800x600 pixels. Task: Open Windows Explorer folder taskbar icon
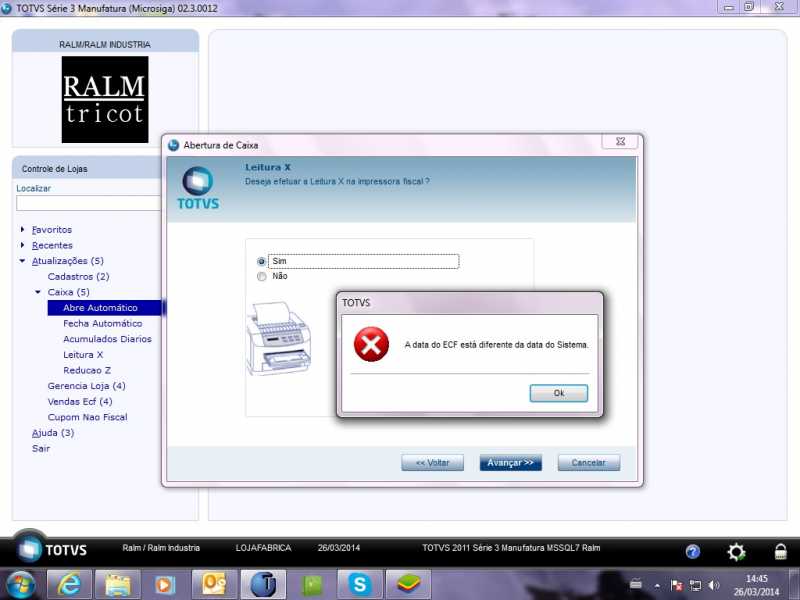coord(117,585)
